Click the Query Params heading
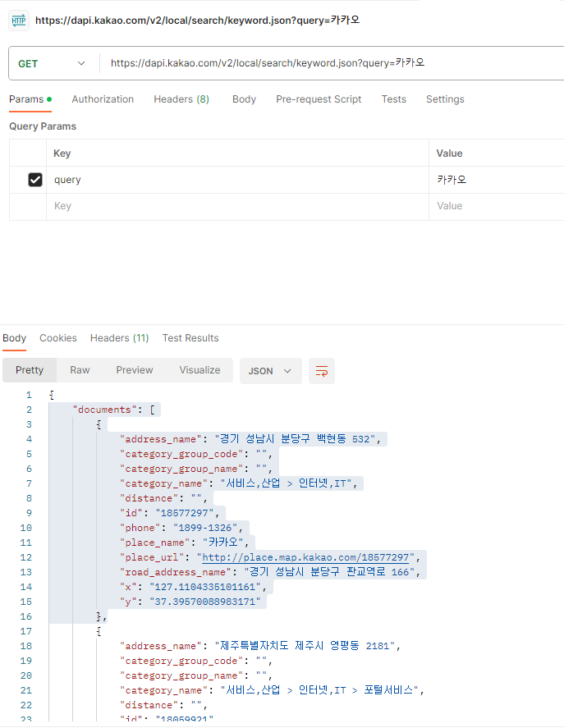This screenshot has height=728, width=564. point(43,126)
